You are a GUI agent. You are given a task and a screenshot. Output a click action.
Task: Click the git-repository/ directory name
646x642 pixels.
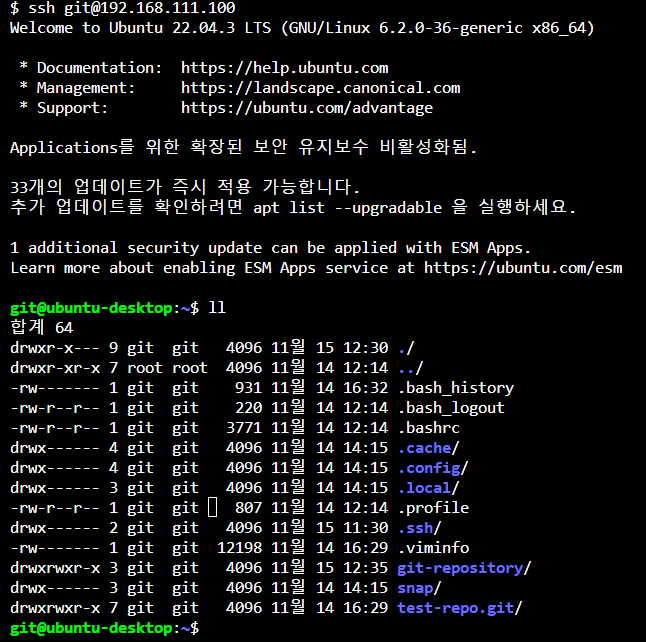click(x=464, y=568)
